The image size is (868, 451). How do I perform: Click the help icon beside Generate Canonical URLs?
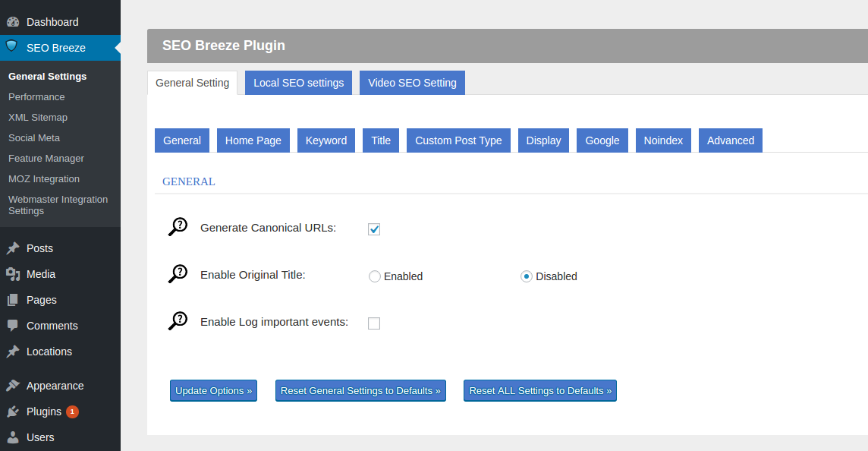(x=178, y=225)
